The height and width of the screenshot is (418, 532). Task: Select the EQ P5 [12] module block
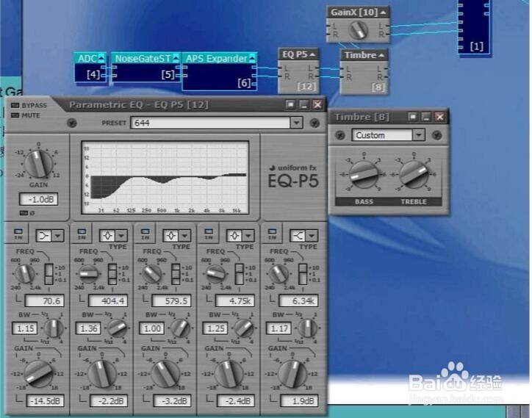[x=298, y=71]
